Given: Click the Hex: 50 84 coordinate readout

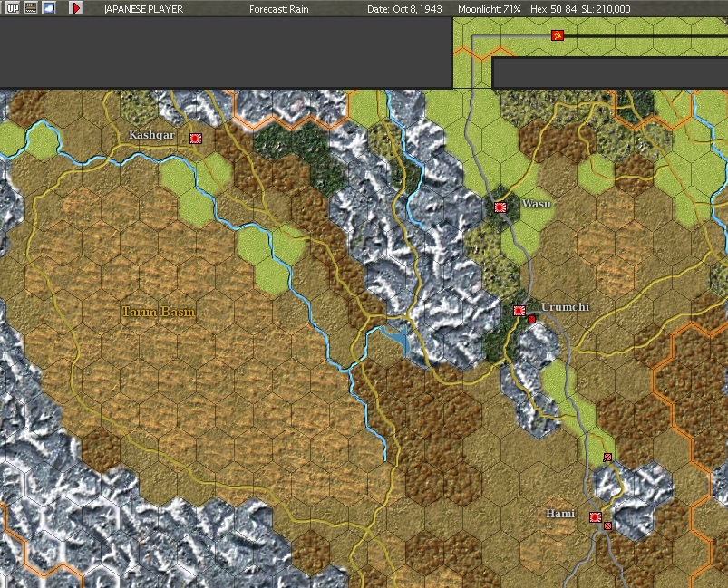Looking at the screenshot, I should (x=553, y=9).
